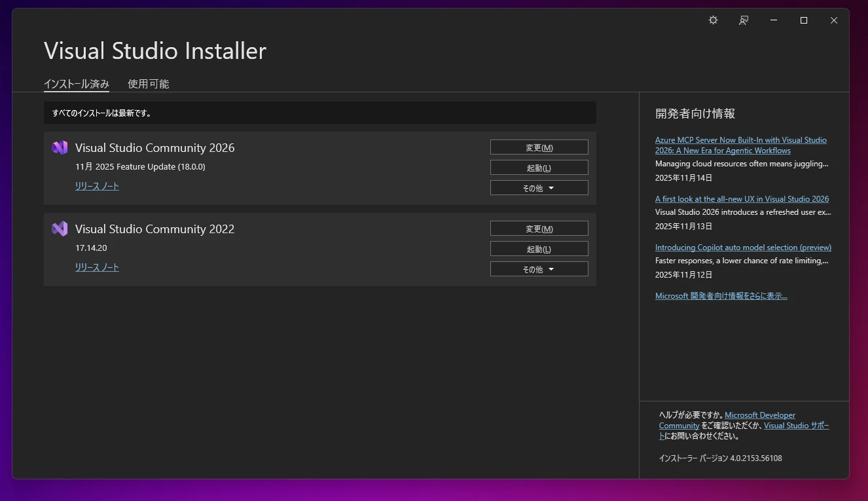This screenshot has width=868, height=501.
Task: Click the すべてのインストールは最新です status banner
Action: pyautogui.click(x=319, y=113)
